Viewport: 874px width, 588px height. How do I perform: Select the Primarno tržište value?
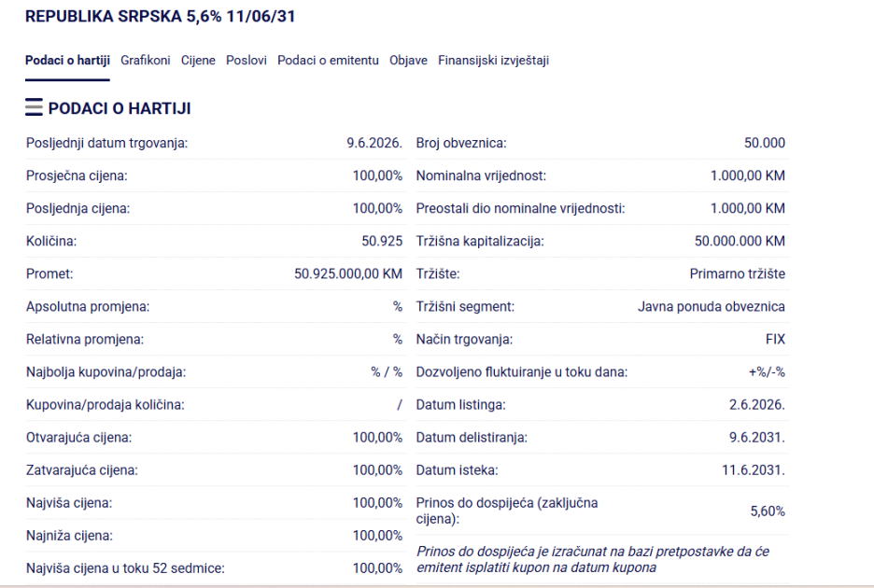coord(738,274)
